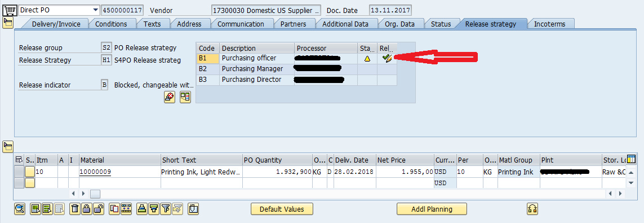This screenshot has width=644, height=223.
Task: Click the release option icon in the B1 row
Action: click(x=387, y=58)
